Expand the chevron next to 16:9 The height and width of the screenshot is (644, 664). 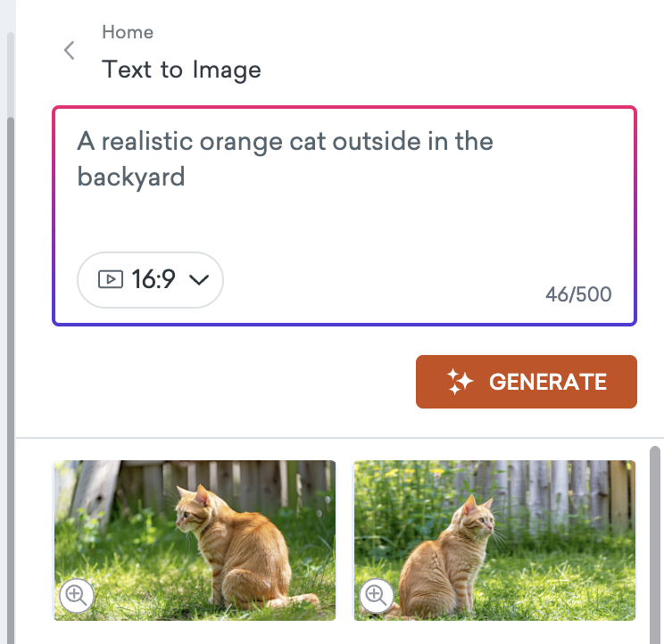[x=200, y=279]
